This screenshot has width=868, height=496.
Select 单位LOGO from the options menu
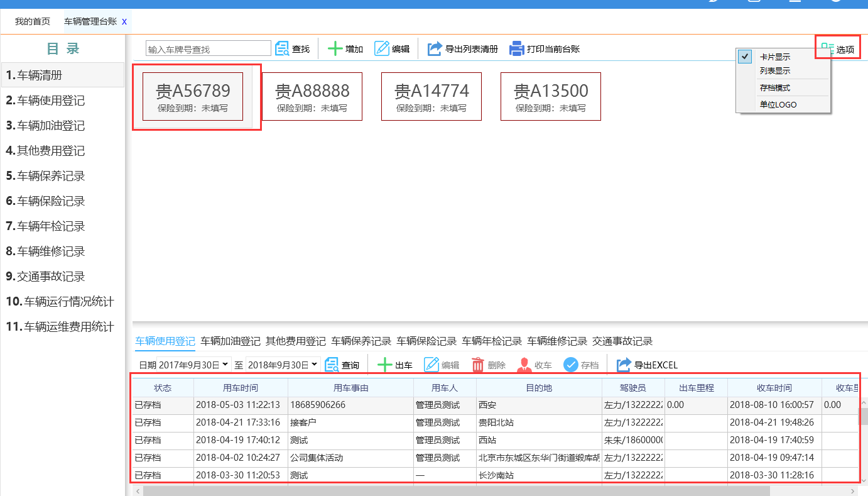778,104
